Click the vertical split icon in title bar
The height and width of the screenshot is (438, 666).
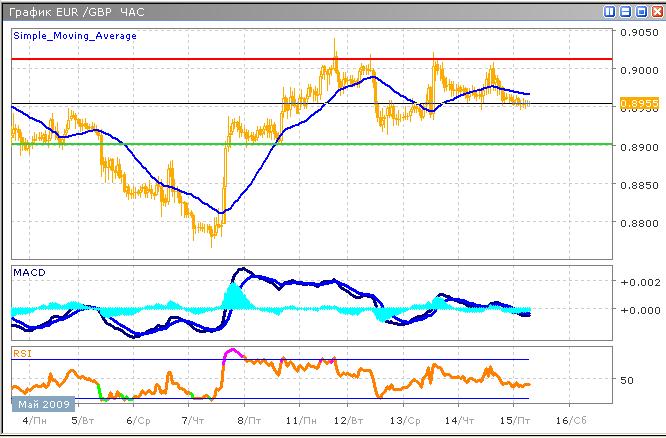coord(610,12)
